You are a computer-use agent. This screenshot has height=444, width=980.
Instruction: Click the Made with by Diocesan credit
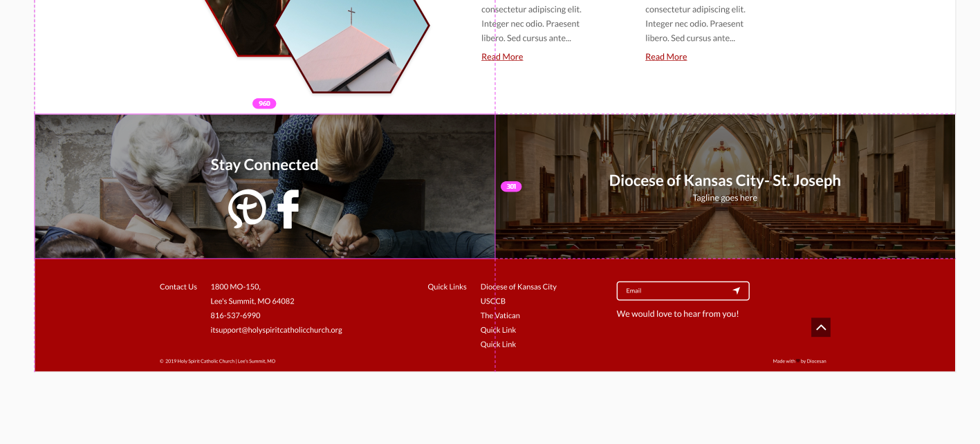pyautogui.click(x=799, y=361)
